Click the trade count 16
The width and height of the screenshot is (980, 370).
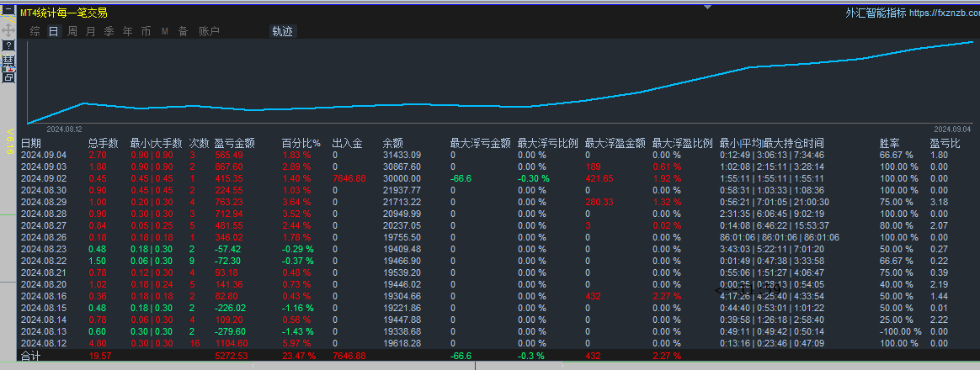click(194, 343)
